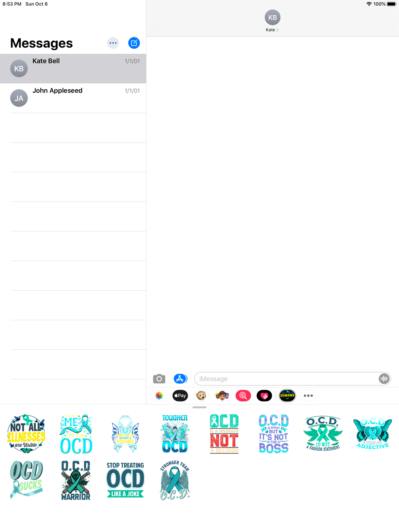
Task: Open the Memoji stickers icon
Action: 222,396
